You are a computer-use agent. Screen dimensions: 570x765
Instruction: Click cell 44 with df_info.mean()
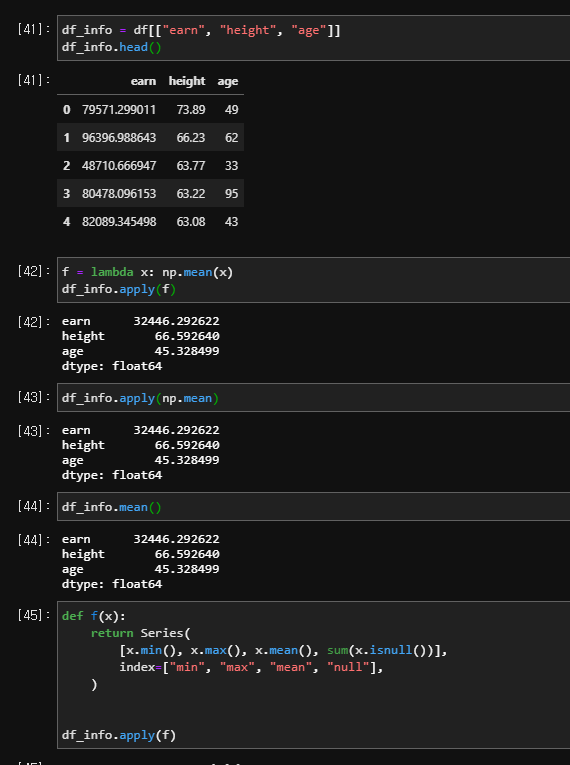click(x=313, y=506)
